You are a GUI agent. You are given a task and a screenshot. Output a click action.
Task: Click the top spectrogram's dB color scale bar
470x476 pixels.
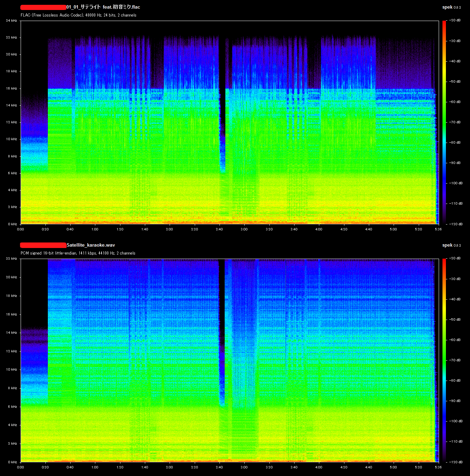[x=444, y=122]
